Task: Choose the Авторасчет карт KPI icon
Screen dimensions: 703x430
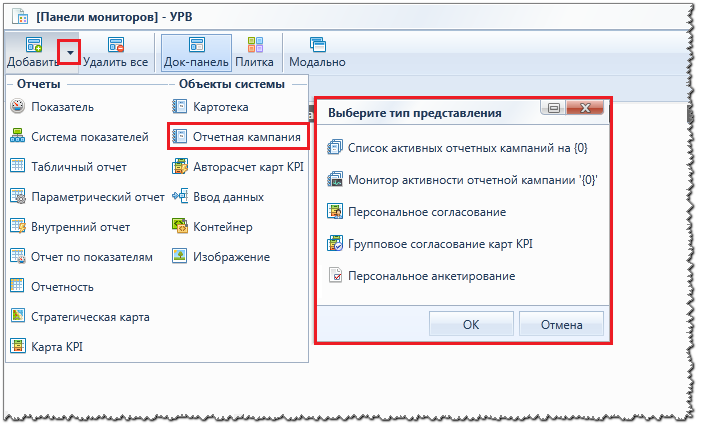Action: [x=180, y=166]
